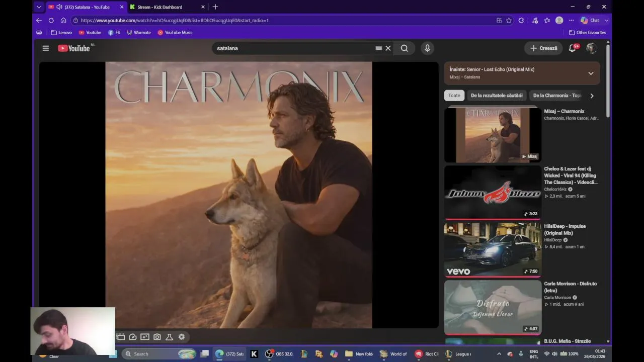
Task: Open HilalDeep - Impulse (Original Mix) title
Action: point(565,230)
